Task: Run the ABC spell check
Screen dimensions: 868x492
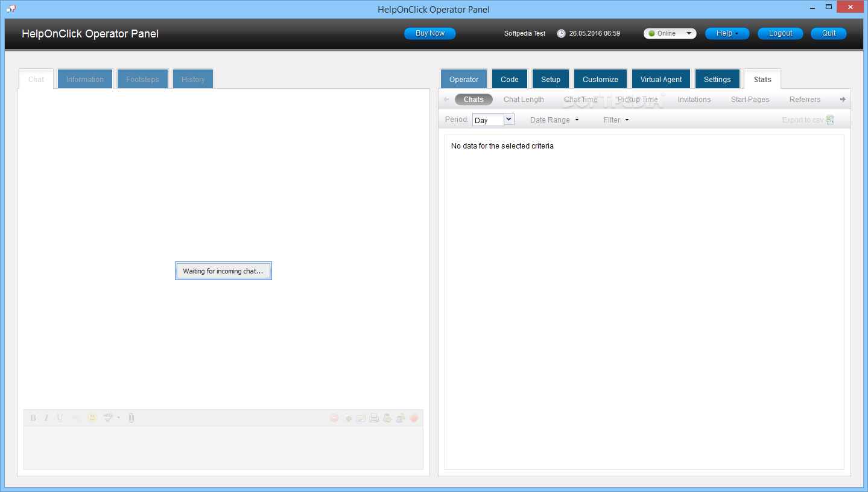Action: coord(108,418)
